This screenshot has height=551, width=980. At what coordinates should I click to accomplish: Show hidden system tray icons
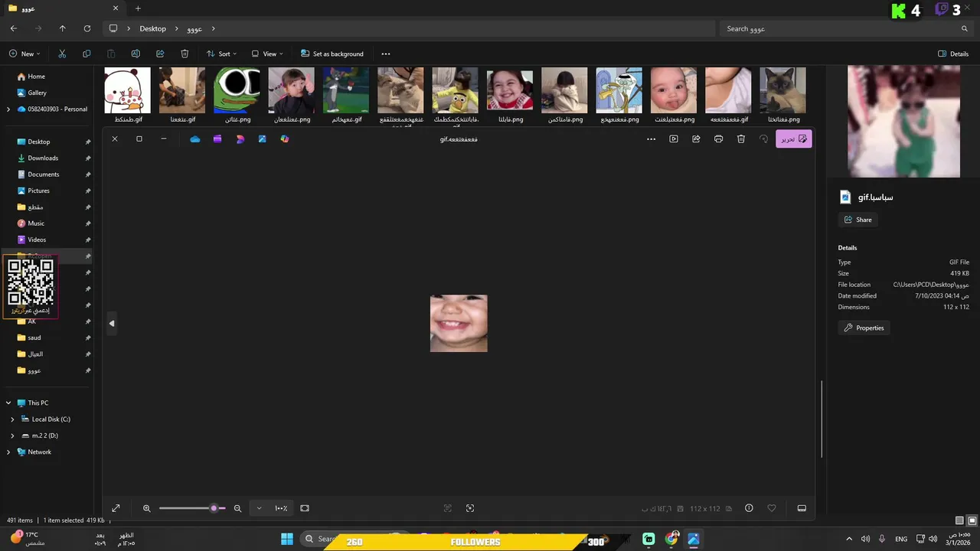click(848, 540)
